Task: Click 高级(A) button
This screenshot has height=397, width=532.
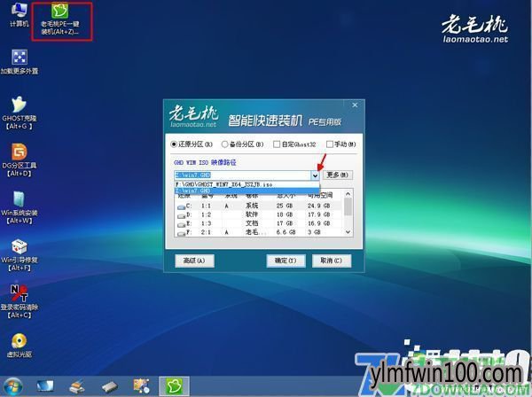Action: (194, 261)
